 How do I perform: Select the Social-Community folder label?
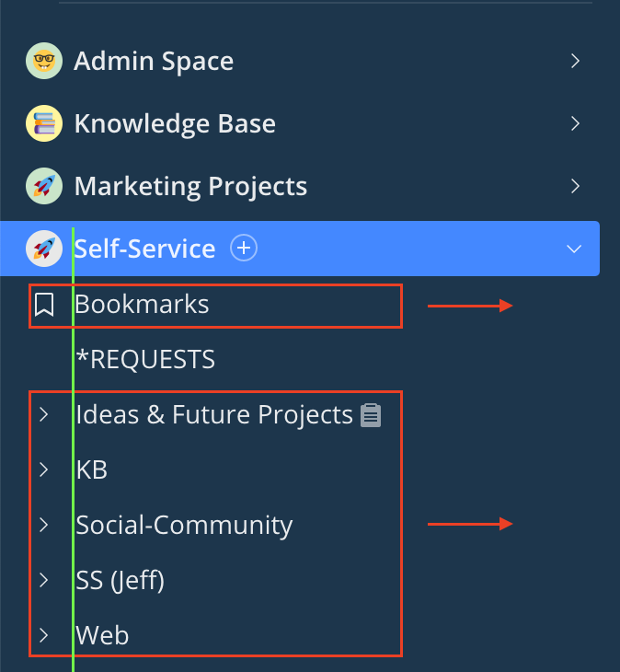pos(184,525)
